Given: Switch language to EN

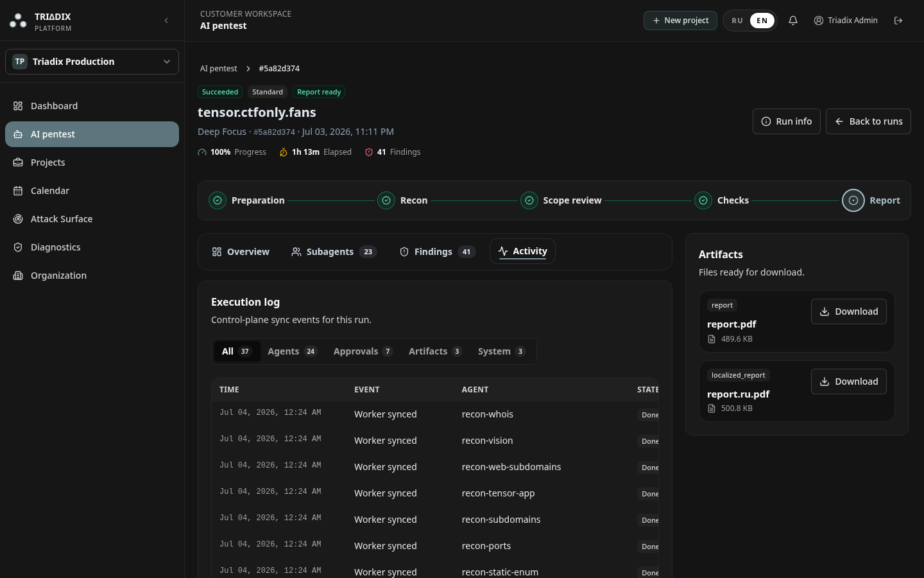Looking at the screenshot, I should 762,21.
